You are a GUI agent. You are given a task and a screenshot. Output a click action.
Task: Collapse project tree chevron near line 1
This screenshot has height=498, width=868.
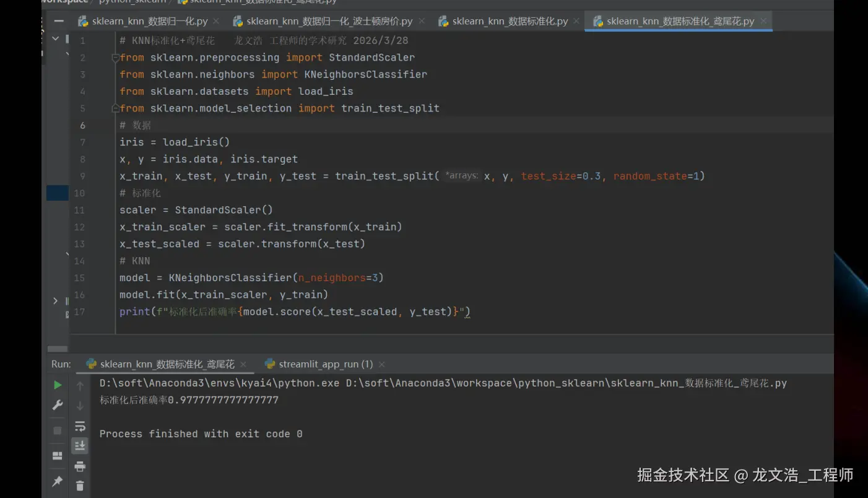pyautogui.click(x=56, y=38)
